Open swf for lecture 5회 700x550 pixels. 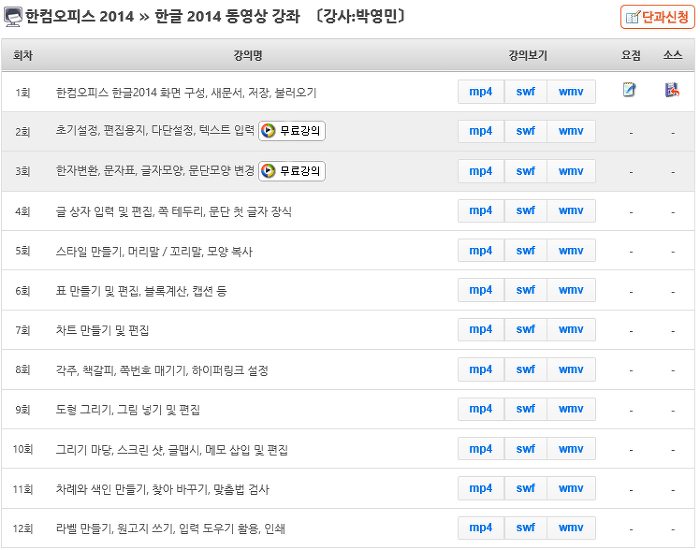point(525,250)
